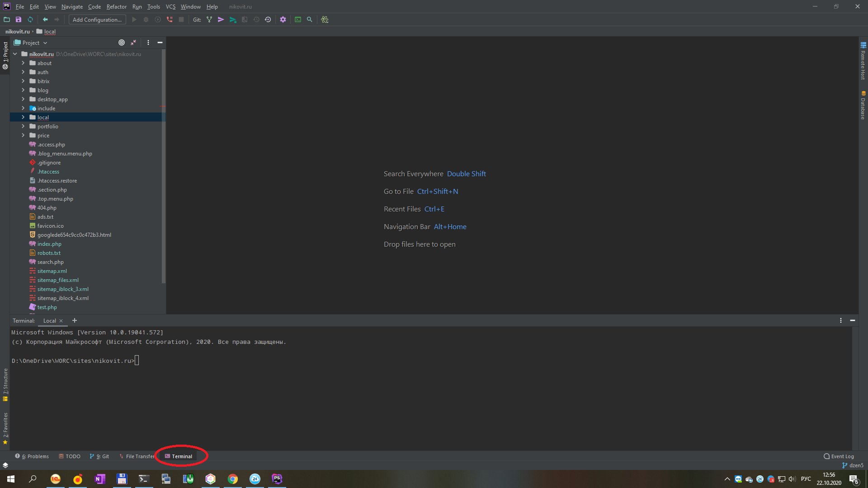The height and width of the screenshot is (488, 868).
Task: Open Git branches icon in toolbar
Action: click(x=209, y=19)
